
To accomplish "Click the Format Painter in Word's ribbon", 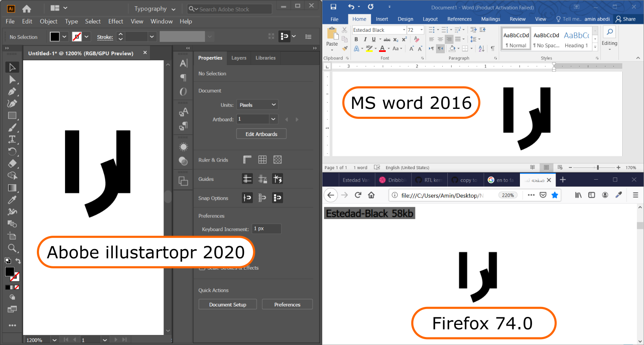I will (x=345, y=48).
